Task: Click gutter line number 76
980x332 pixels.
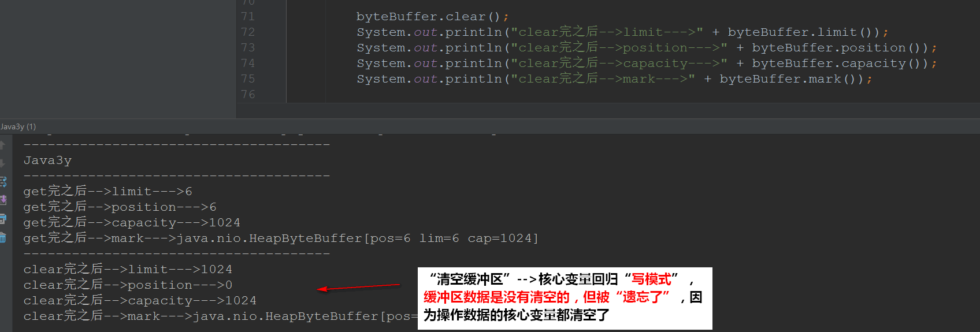Action: (248, 94)
